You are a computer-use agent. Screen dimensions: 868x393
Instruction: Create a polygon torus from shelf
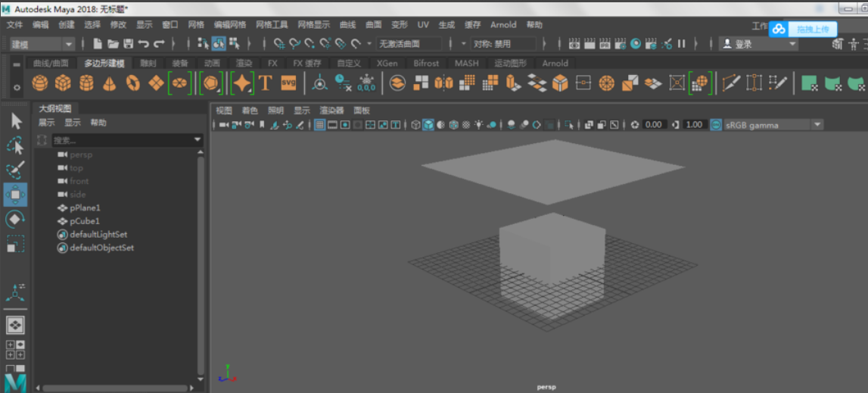click(133, 83)
